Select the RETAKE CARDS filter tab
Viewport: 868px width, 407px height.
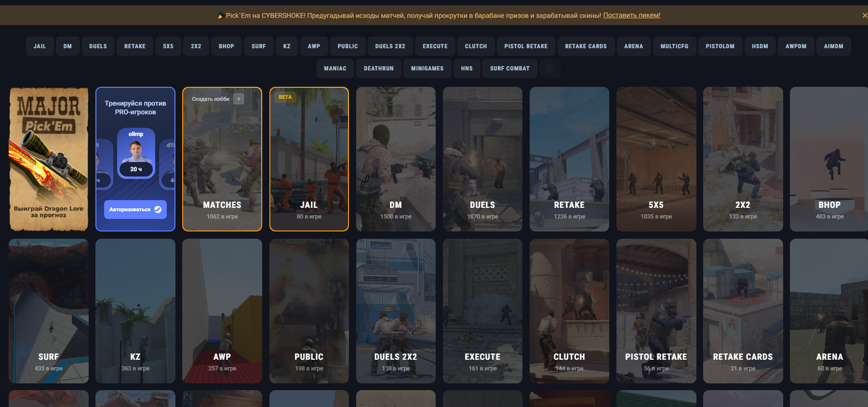click(x=586, y=46)
